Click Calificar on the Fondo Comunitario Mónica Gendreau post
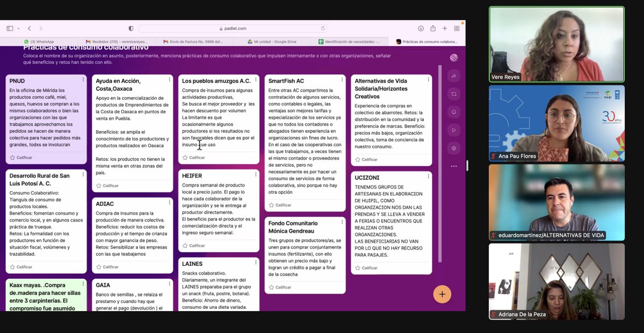 coord(280,287)
